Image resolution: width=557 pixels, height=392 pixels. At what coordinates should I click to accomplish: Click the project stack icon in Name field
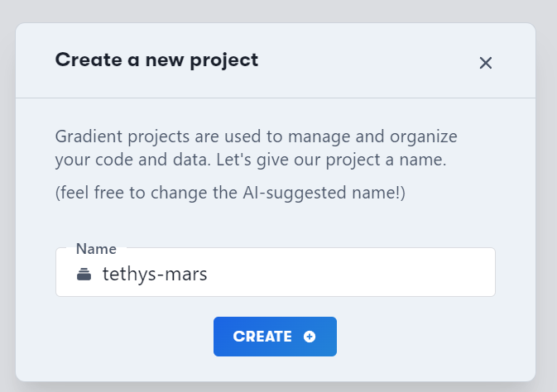tap(84, 274)
